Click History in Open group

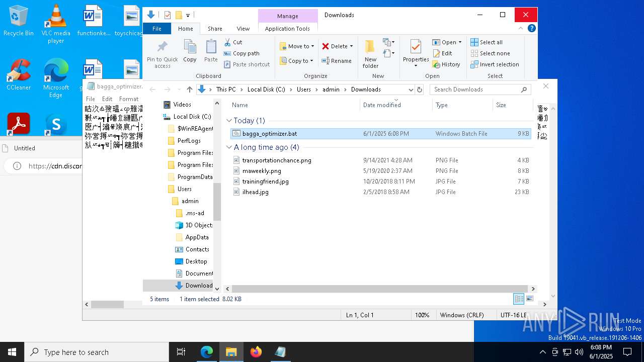tap(446, 64)
